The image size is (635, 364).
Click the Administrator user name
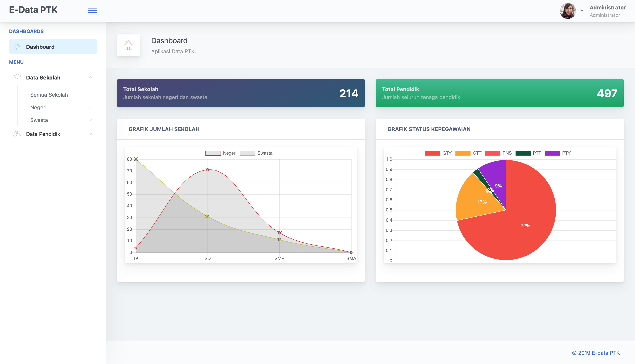[608, 8]
